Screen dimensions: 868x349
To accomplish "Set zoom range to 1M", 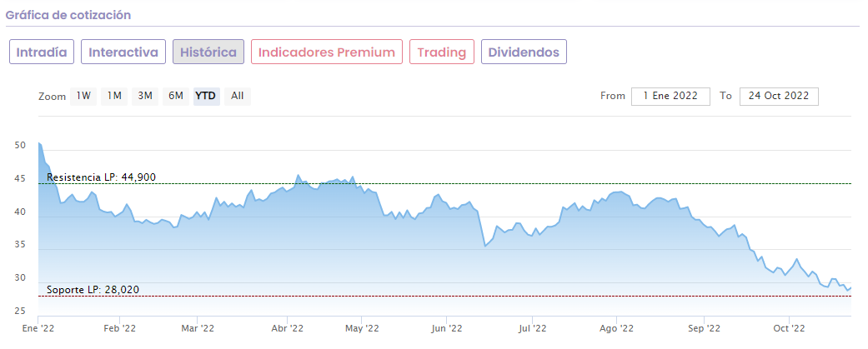I will coord(114,96).
